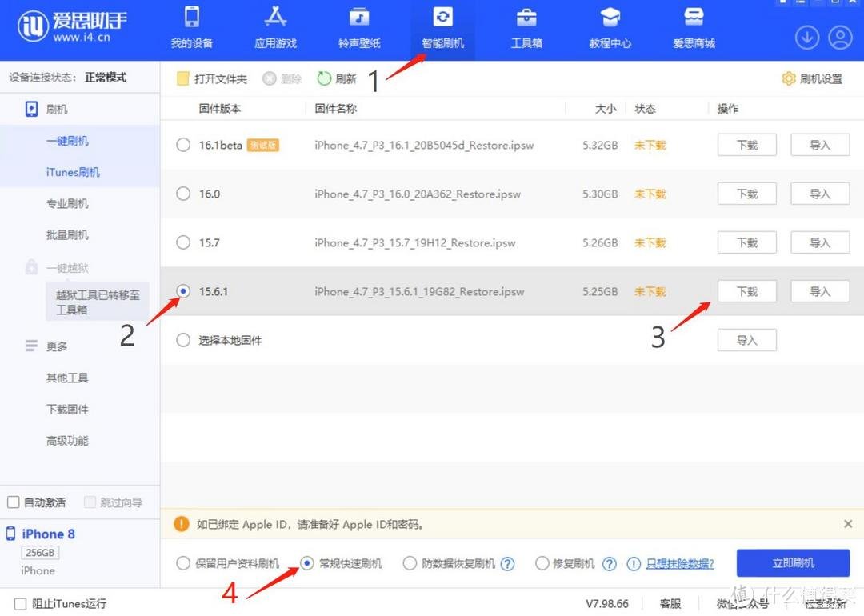864x616 pixels.
Task: Click version label V7.98.66
Action: coord(606,604)
